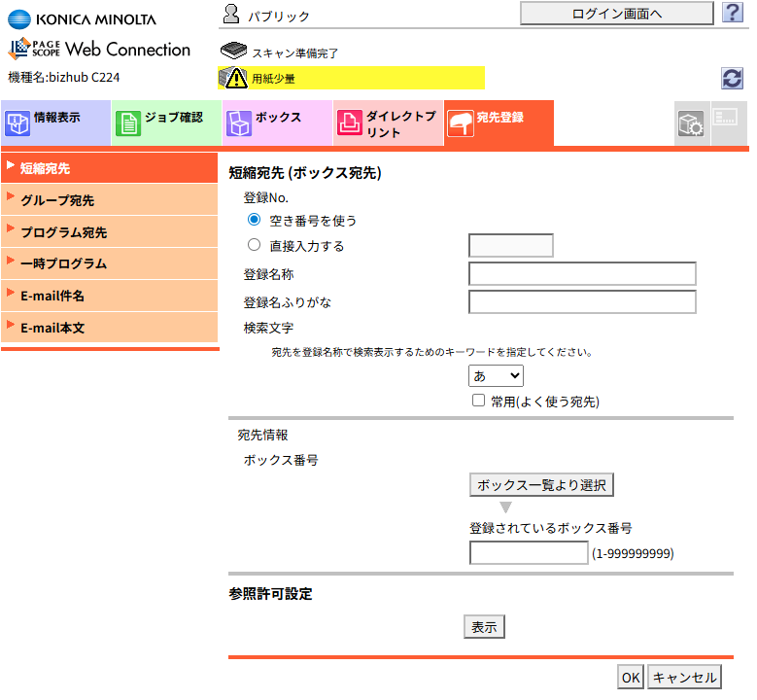Click the refresh status icon

(x=732, y=78)
